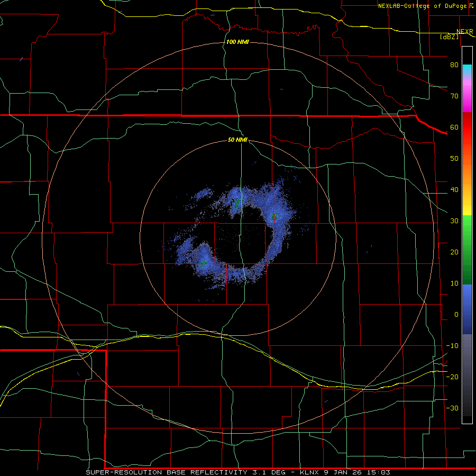Click the 'SUPER-RESOLUTION BASE REFLECTIVITY 3.1 DEG' title text
This screenshot has width=476, height=476.
pyautogui.click(x=186, y=472)
